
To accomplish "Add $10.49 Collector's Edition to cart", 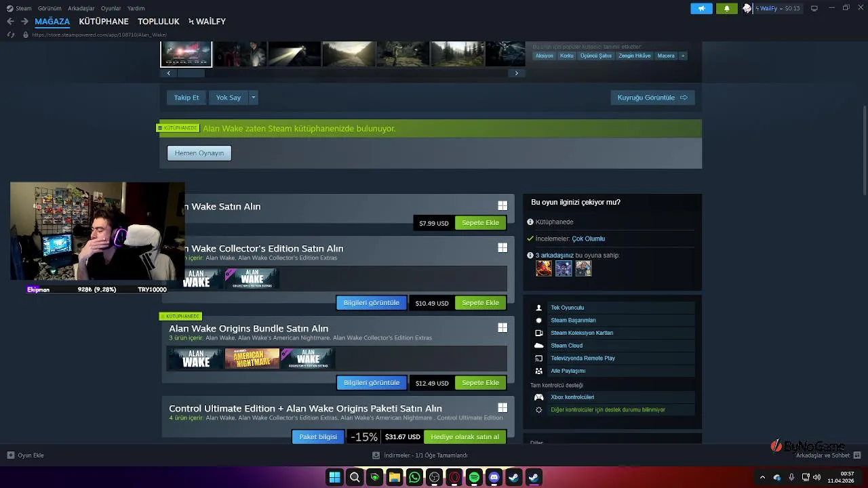I will point(480,303).
